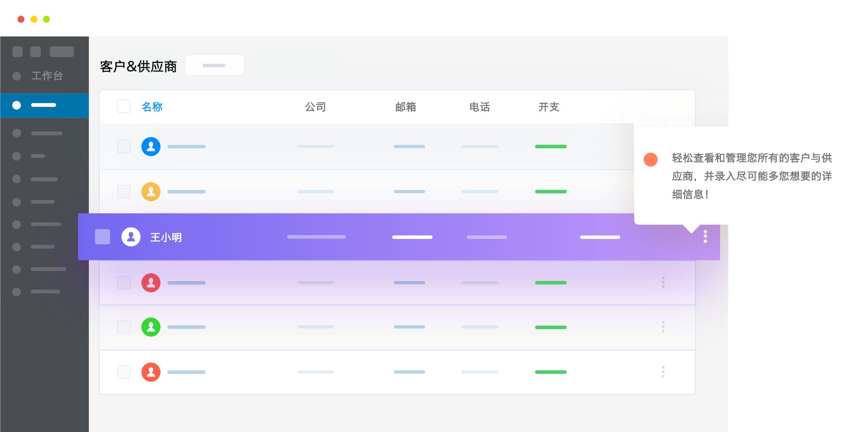This screenshot has width=868, height=432.
Task: Check the box in the green avatar row
Action: tap(124, 327)
